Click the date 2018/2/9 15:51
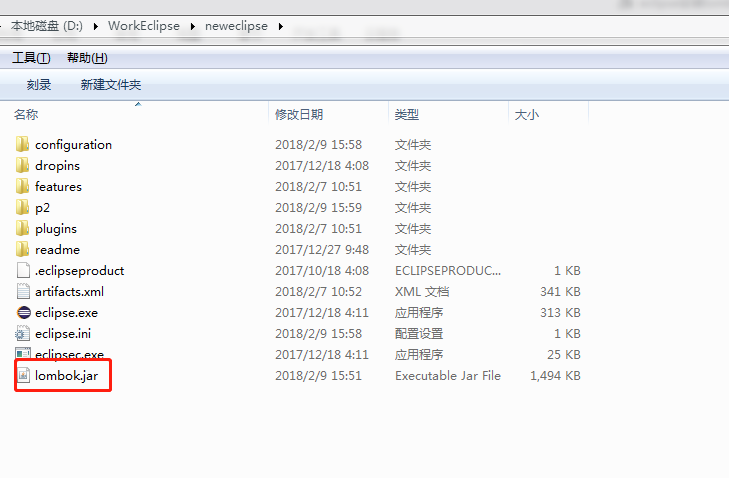 pyautogui.click(x=318, y=375)
